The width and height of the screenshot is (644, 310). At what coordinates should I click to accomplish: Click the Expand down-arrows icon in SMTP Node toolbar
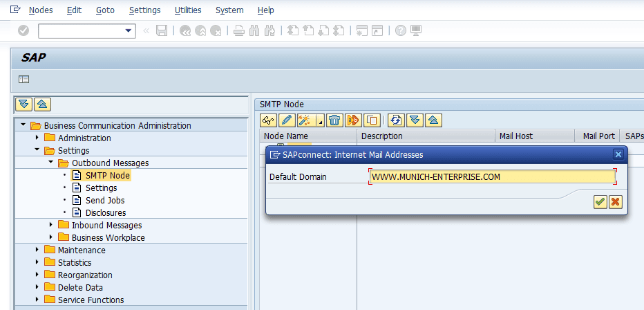coord(415,120)
